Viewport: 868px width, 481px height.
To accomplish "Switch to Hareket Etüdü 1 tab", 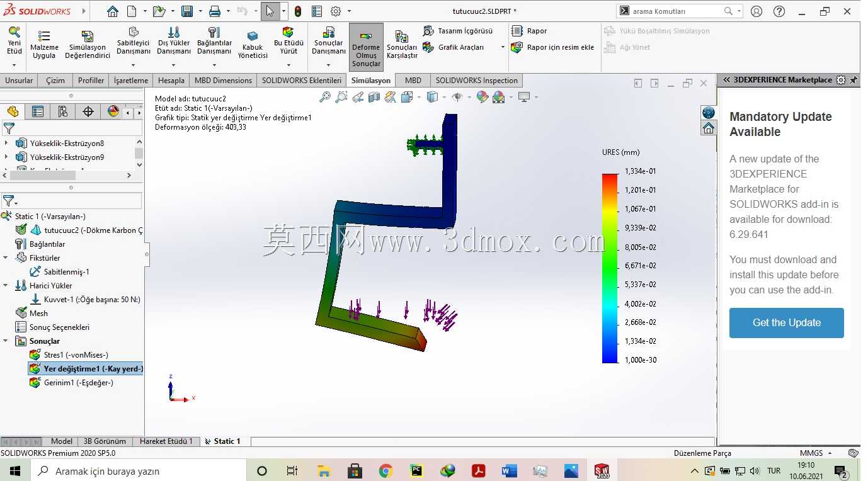I will [166, 441].
